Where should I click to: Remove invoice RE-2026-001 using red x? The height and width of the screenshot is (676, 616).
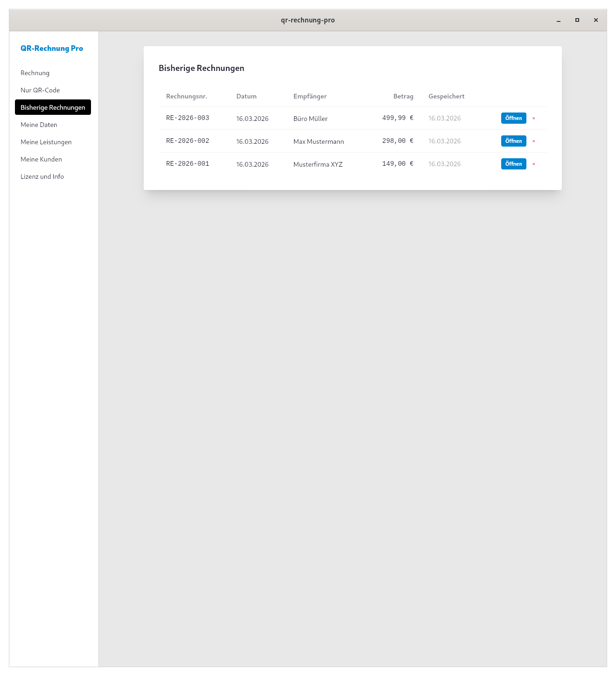click(x=533, y=164)
